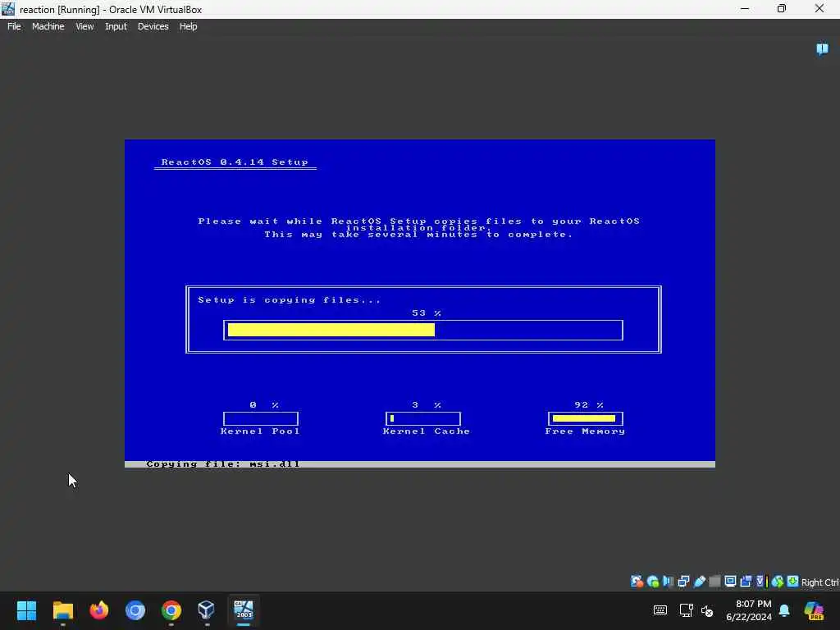Open the display settings monitor icon

[x=730, y=582]
